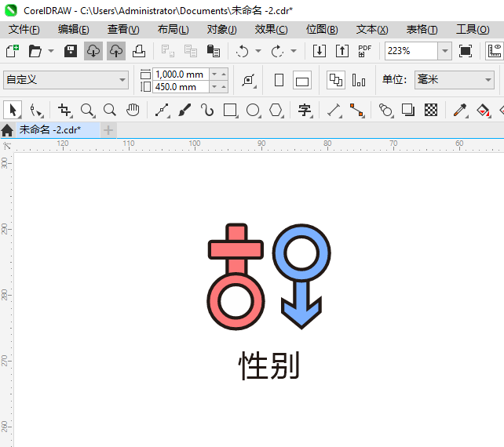Select the Transparency checkerboard tool

tap(431, 110)
